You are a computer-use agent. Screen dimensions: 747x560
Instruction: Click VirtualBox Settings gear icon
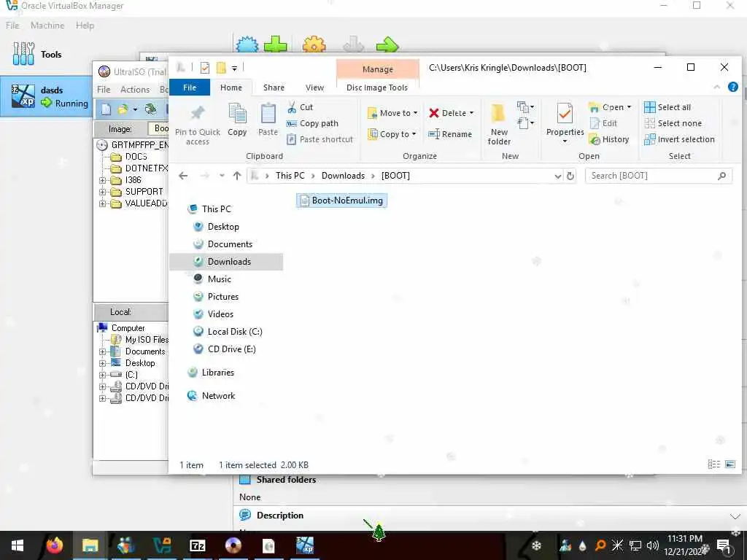[x=314, y=45]
